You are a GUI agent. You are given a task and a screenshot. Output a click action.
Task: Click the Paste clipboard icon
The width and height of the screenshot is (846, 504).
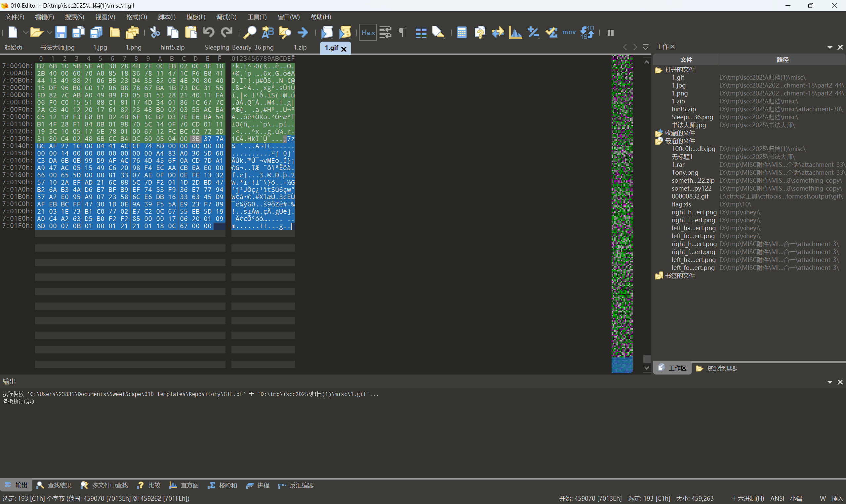point(191,32)
